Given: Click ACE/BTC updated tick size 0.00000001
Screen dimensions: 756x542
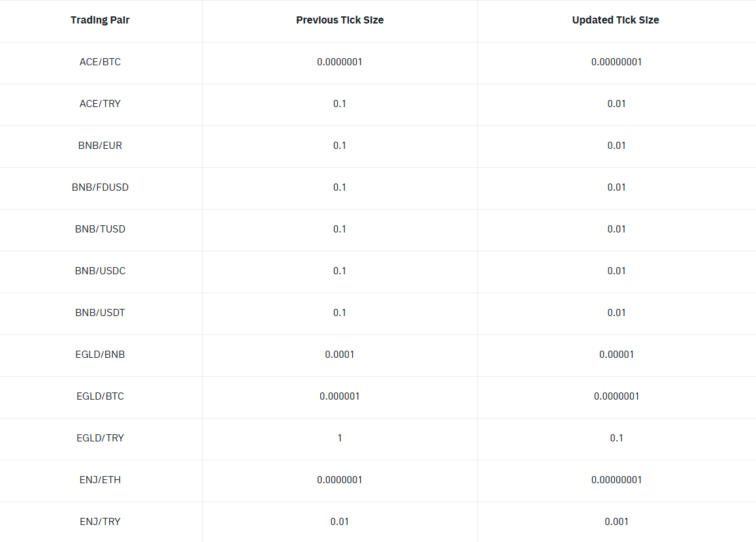Looking at the screenshot, I should pos(616,62).
